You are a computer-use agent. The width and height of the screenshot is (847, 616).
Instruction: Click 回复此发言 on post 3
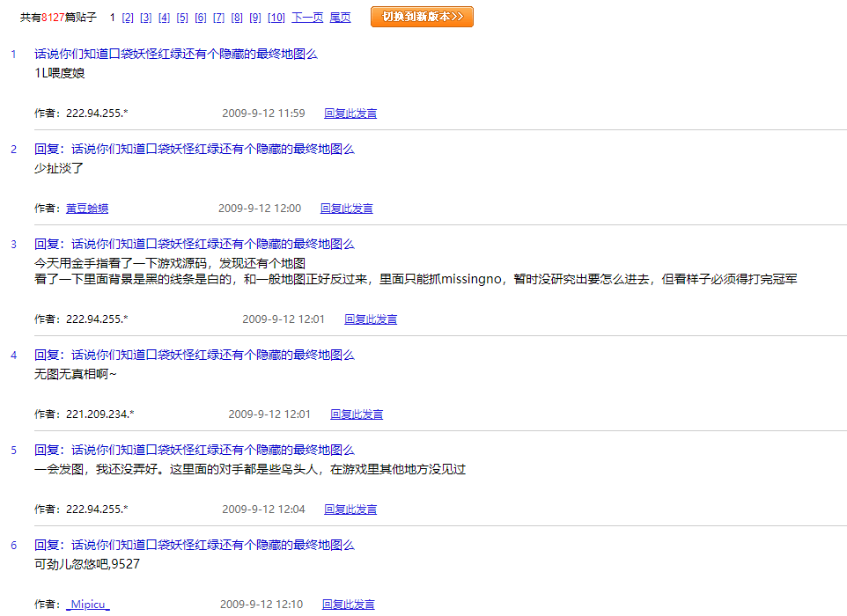pyautogui.click(x=370, y=319)
